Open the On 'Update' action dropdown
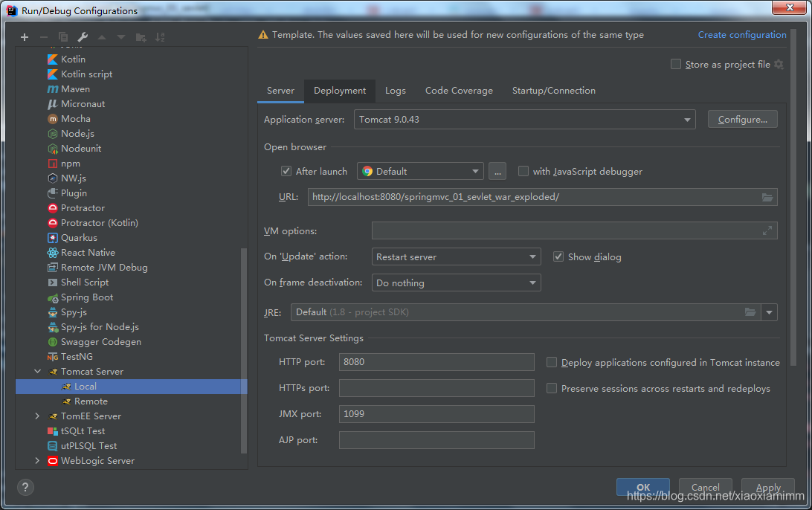Viewport: 812px width, 510px height. [x=457, y=256]
